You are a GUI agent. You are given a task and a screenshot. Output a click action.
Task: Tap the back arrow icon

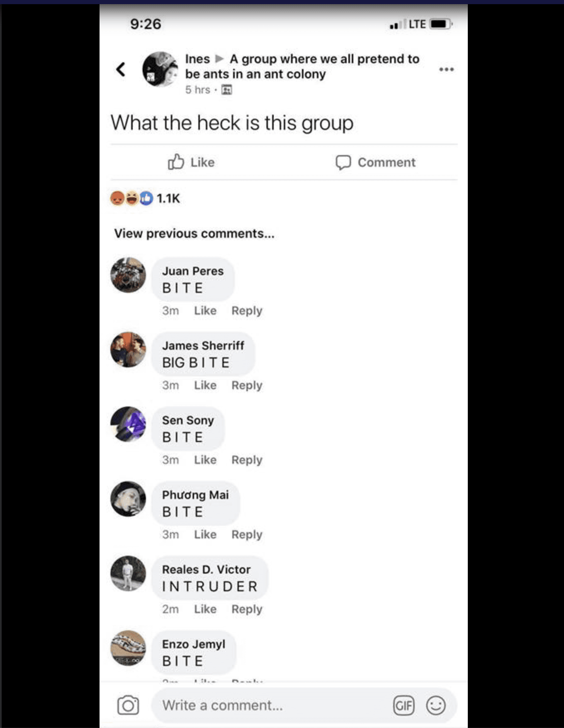click(121, 69)
